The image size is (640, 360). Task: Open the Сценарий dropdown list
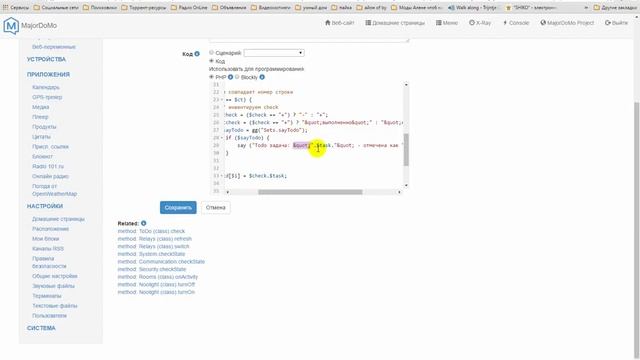273,53
